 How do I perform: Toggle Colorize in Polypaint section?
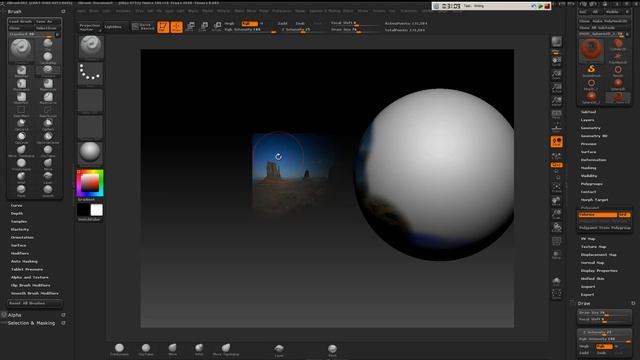coord(598,214)
